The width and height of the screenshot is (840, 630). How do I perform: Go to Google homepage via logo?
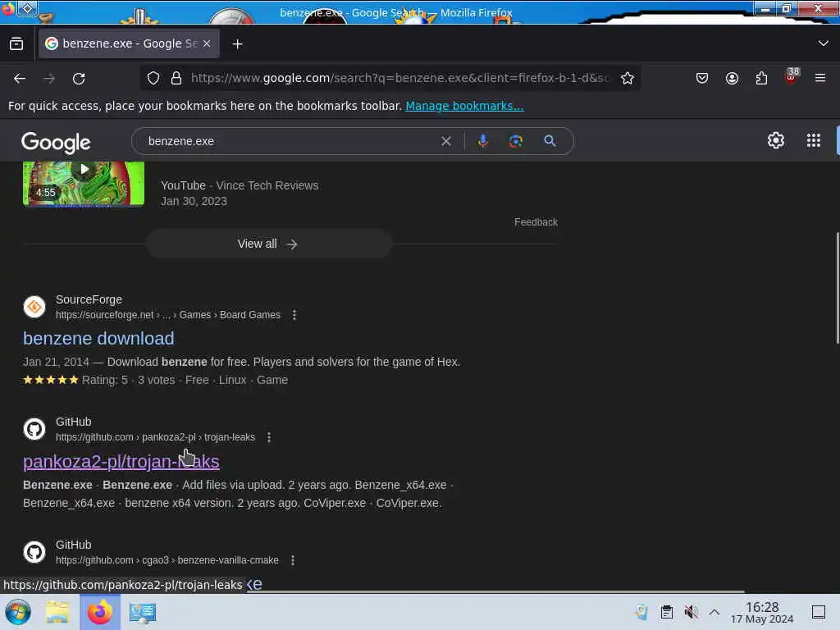(56, 143)
